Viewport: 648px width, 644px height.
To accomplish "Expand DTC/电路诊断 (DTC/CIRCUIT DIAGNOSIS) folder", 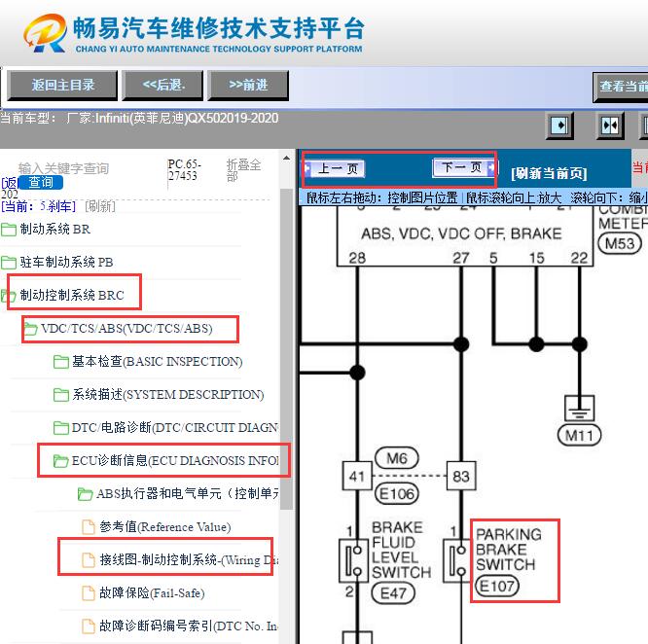I will pos(175,427).
